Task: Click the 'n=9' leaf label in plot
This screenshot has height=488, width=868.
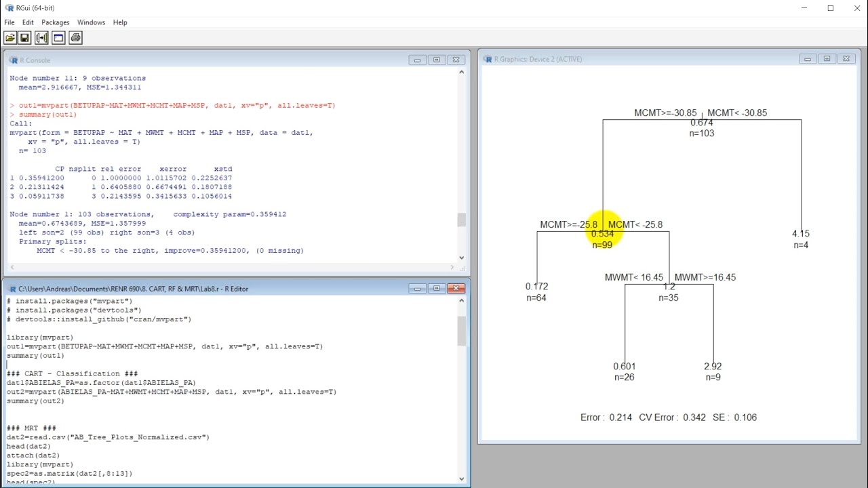Action: click(x=713, y=377)
